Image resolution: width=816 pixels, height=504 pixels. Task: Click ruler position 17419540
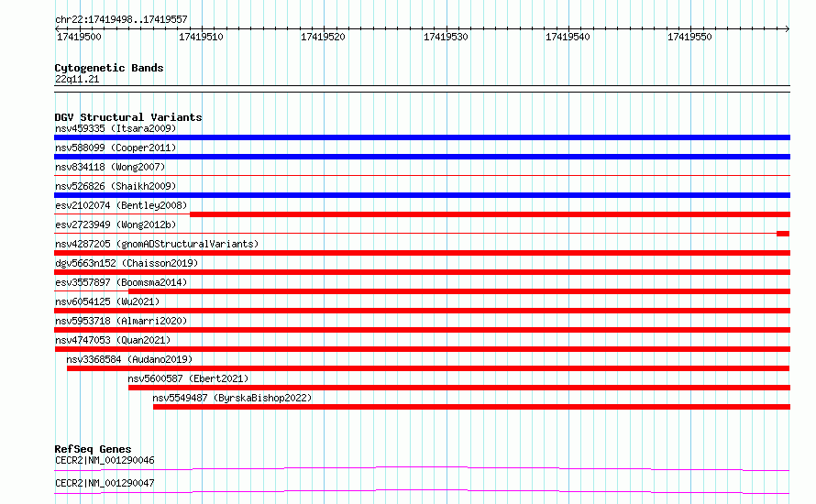tap(568, 37)
